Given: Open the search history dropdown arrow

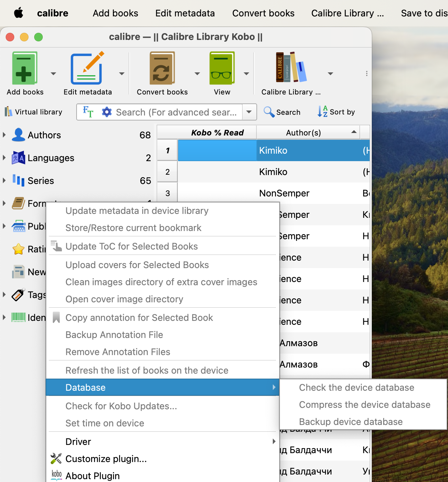Looking at the screenshot, I should (x=249, y=112).
